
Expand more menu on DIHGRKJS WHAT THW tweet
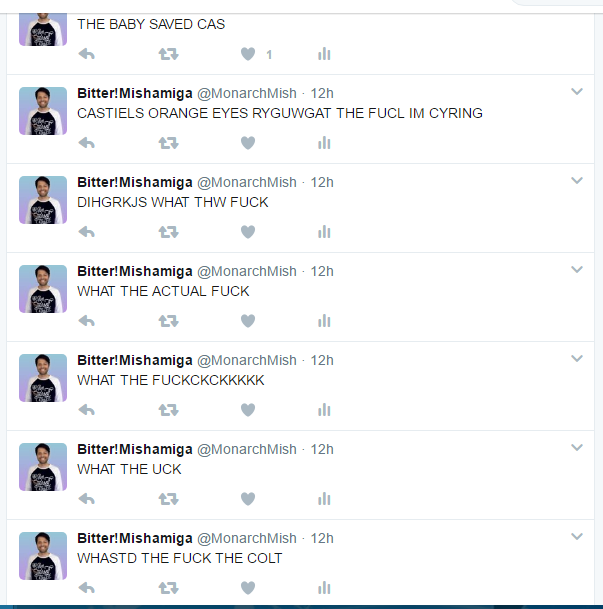577,181
